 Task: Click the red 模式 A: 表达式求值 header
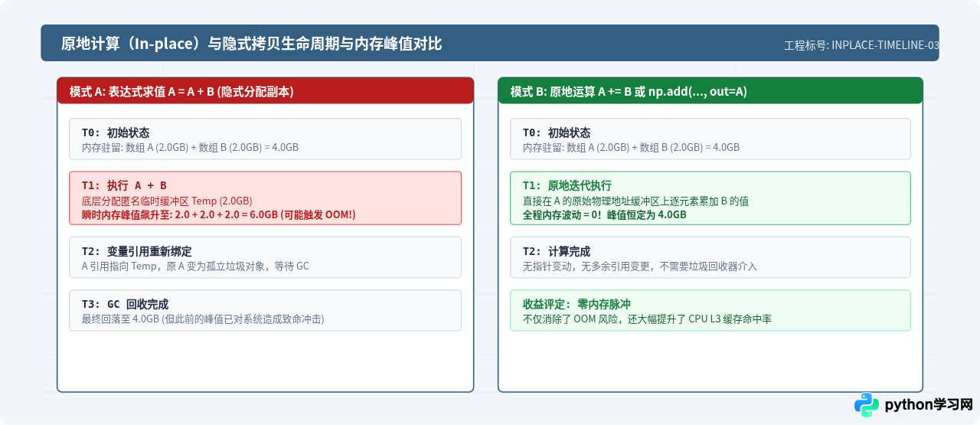[x=265, y=90]
